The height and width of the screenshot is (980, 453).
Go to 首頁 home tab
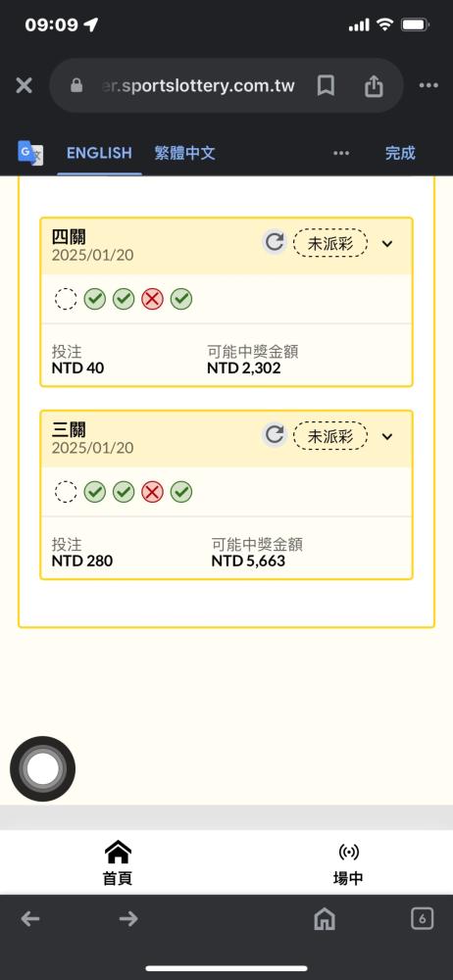118,862
